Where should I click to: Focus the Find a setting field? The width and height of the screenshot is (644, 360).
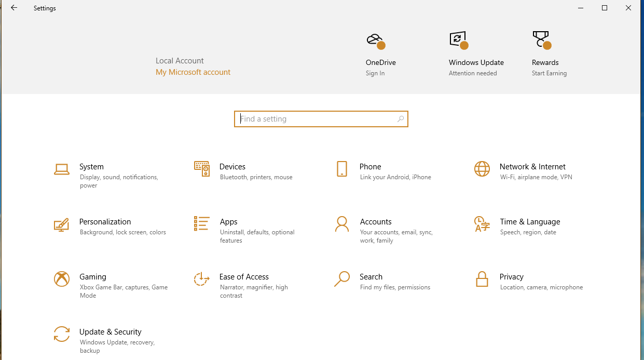(321, 119)
